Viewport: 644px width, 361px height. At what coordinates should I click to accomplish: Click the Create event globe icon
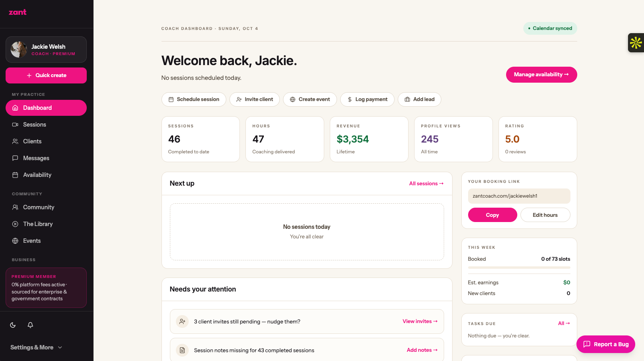(293, 99)
